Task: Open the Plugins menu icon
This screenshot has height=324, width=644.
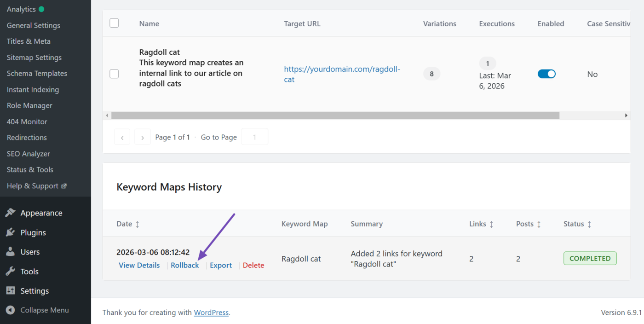Action: 11,232
